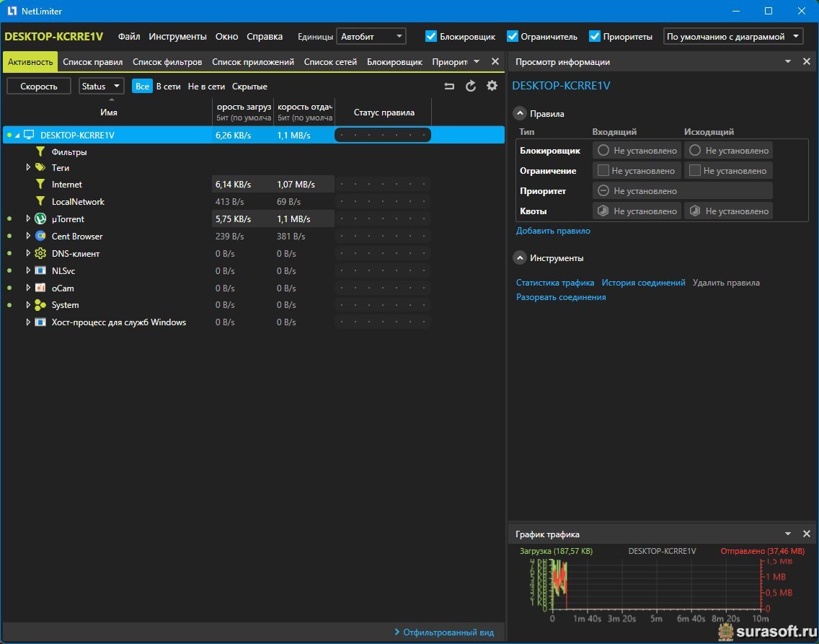Image resolution: width=819 pixels, height=644 pixels.
Task: Click the Статус правила column header
Action: [384, 113]
